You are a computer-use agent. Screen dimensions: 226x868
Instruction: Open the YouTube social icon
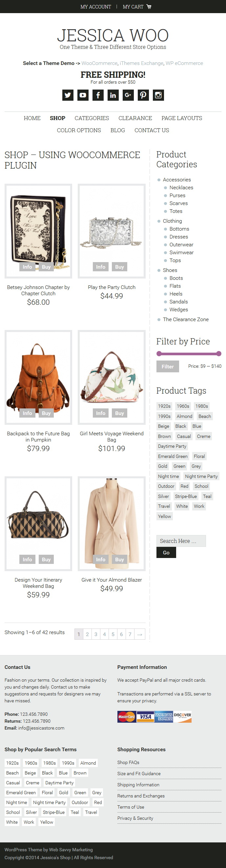(x=83, y=95)
